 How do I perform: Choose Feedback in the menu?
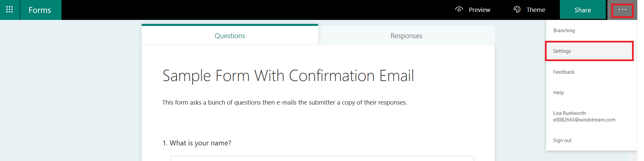564,72
